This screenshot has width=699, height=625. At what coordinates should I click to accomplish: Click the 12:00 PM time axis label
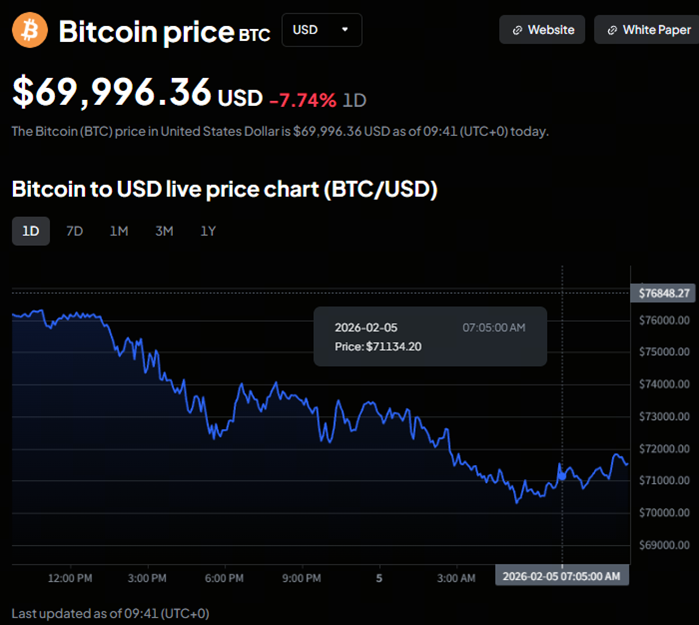(x=70, y=577)
